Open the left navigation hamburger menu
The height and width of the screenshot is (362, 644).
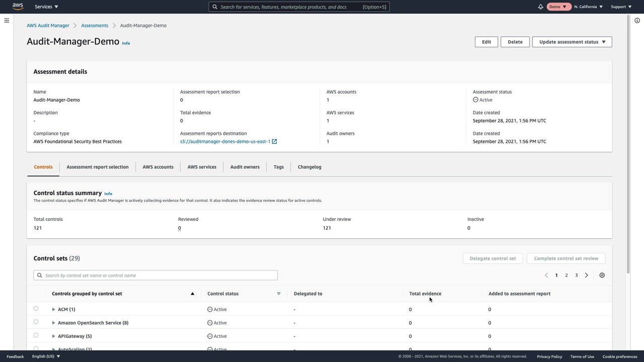(7, 21)
